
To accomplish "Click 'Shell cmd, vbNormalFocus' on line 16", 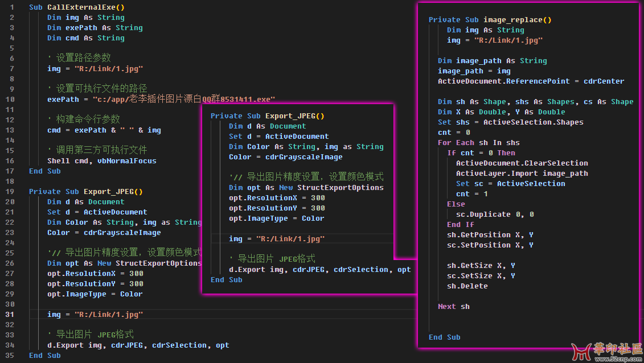I will pos(102,161).
